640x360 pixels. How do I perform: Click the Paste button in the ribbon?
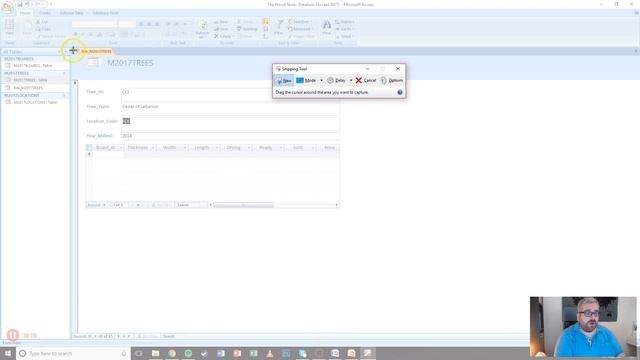coord(27,28)
